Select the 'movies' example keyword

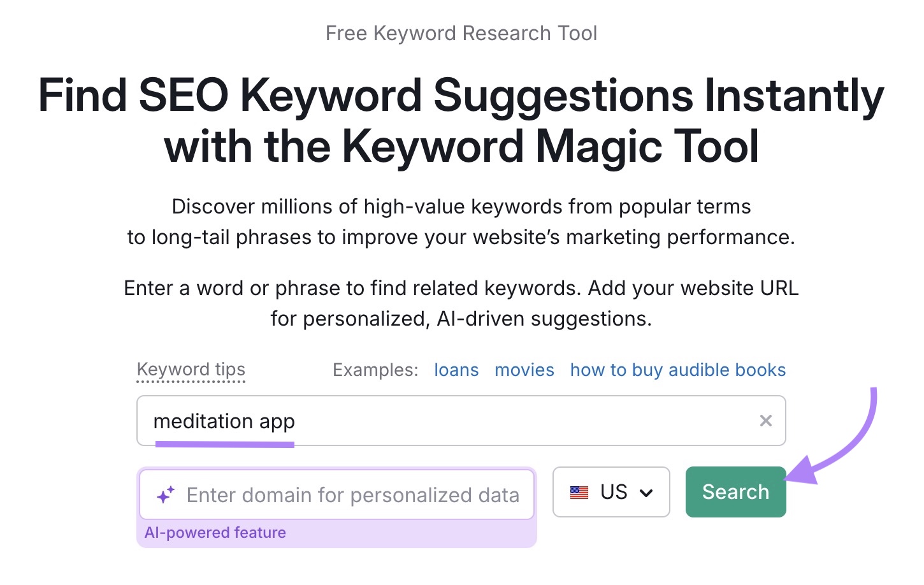click(524, 370)
